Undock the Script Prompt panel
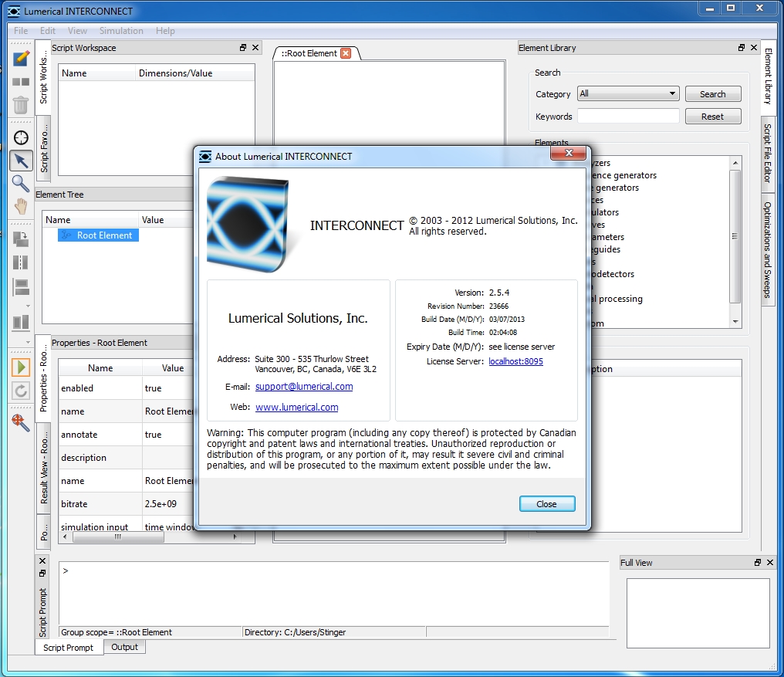784x677 pixels. 42,573
